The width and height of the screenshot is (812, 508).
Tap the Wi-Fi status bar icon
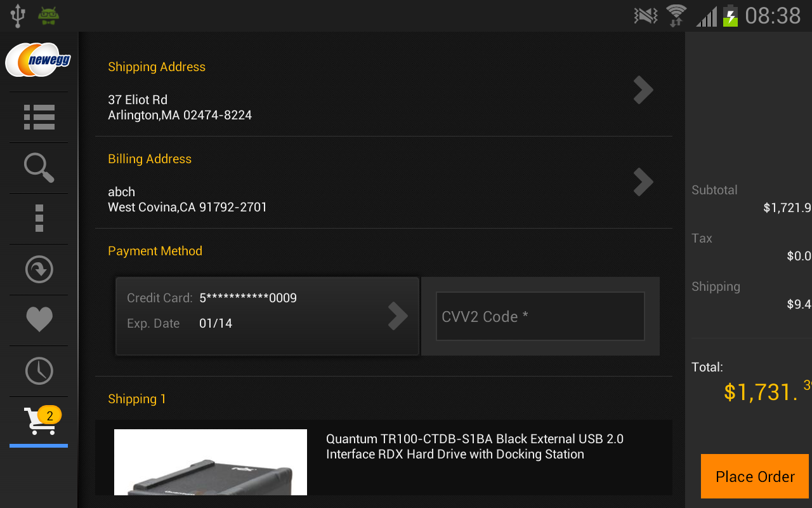pos(676,15)
